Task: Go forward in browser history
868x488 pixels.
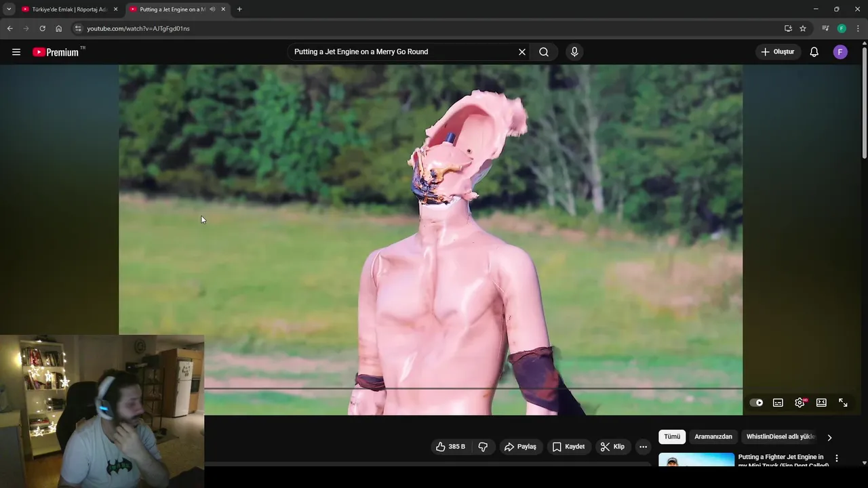Action: (26, 28)
